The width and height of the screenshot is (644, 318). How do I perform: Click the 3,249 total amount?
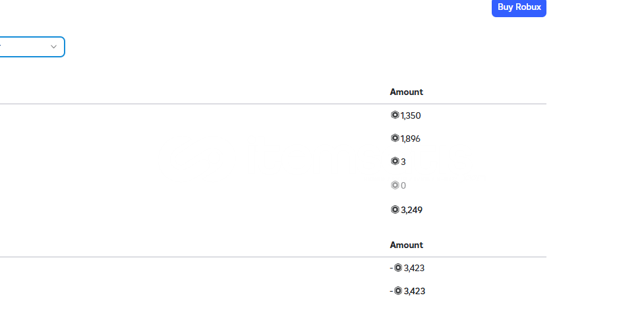tap(411, 210)
